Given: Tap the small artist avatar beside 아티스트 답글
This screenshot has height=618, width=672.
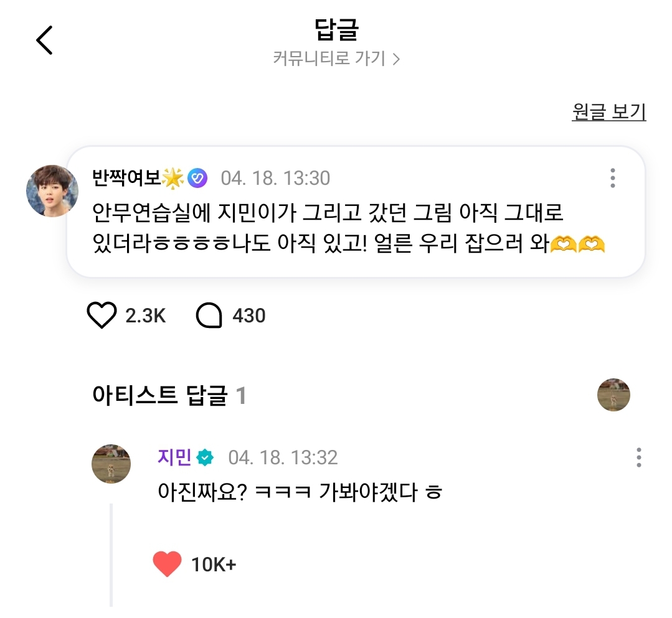Looking at the screenshot, I should pos(613,395).
